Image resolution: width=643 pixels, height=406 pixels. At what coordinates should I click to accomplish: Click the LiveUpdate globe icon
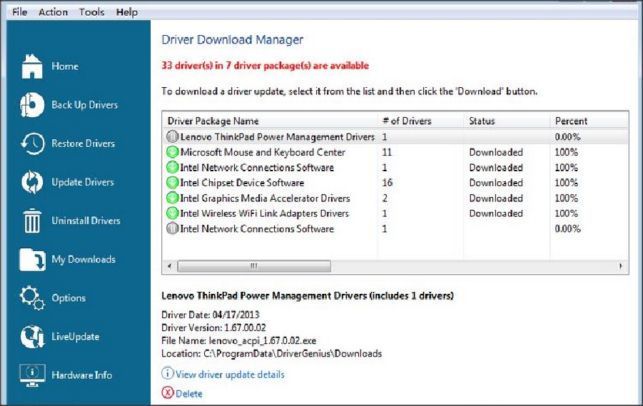point(32,337)
